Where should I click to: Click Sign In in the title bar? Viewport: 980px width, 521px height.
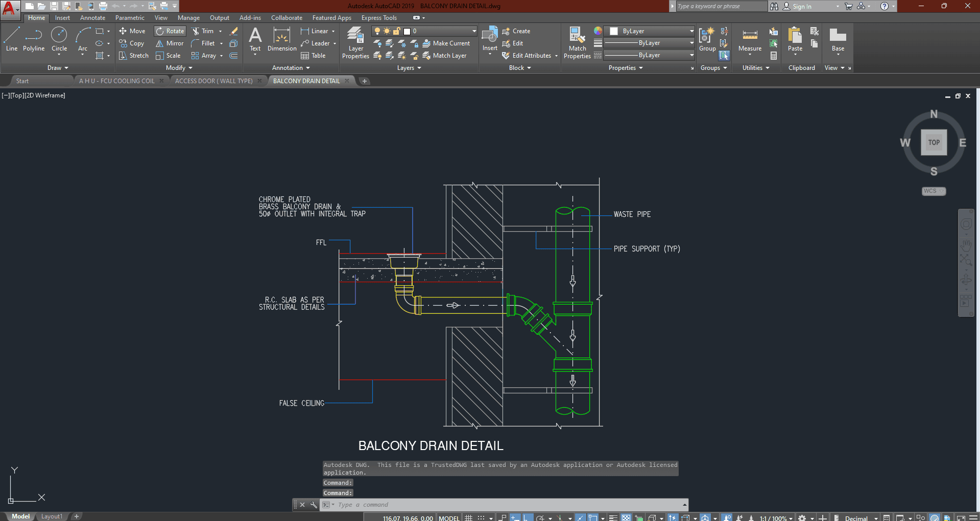click(802, 6)
